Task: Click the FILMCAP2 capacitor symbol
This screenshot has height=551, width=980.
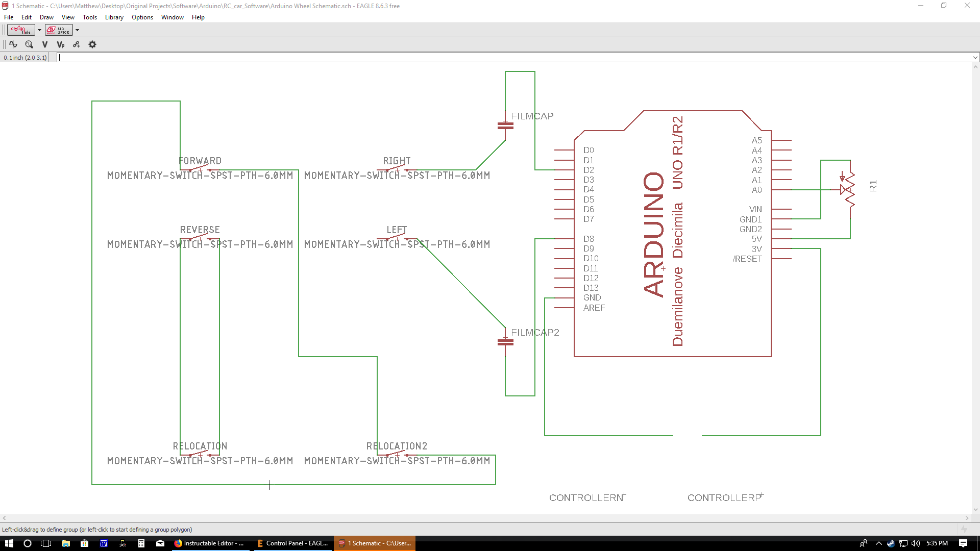Action: 505,342
